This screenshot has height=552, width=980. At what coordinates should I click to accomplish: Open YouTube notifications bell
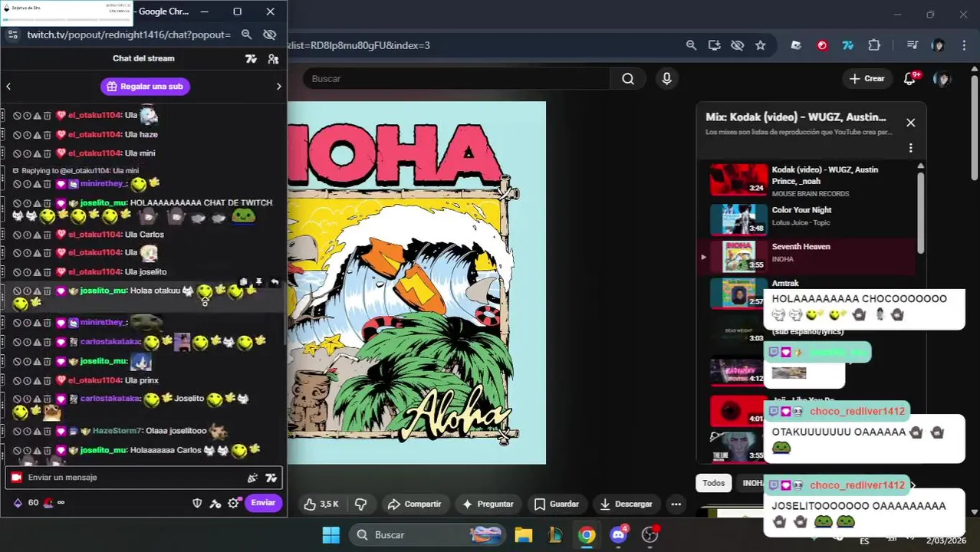pos(910,78)
